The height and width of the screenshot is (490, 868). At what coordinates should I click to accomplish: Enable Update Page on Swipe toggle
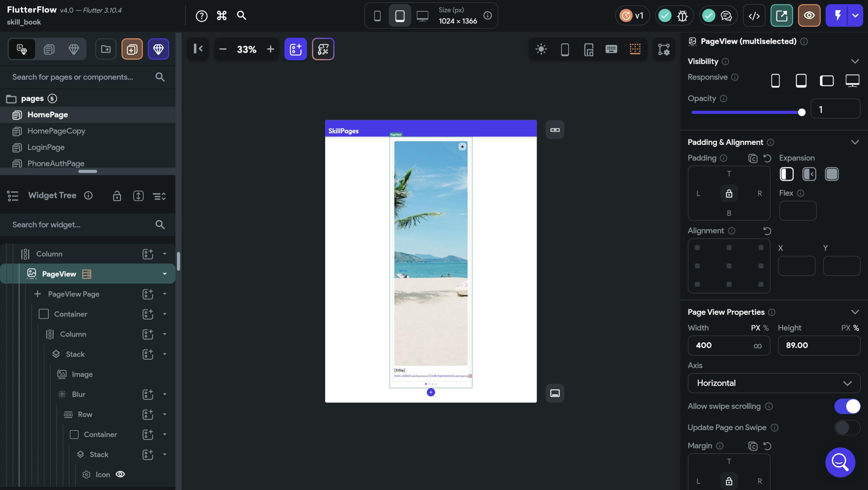847,427
